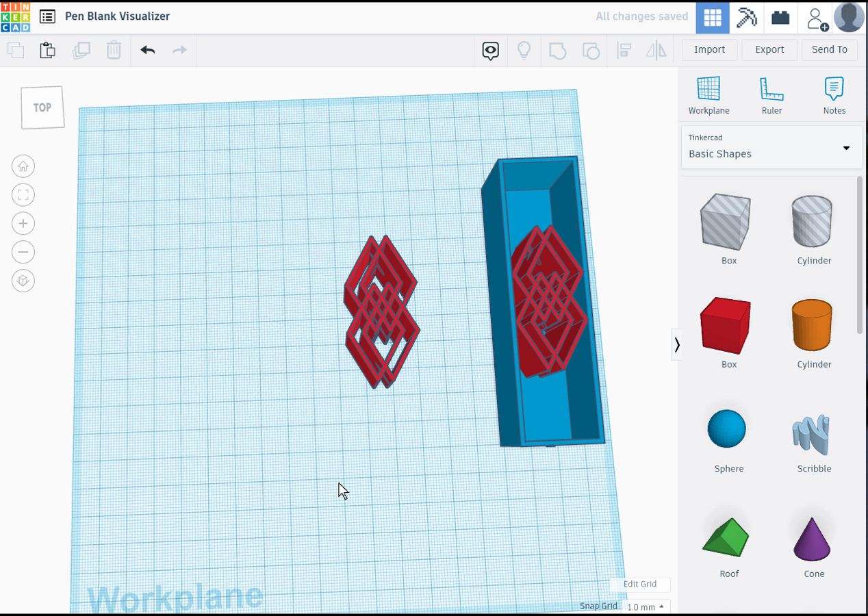Collapse the shapes panel with the chevron
Image resolution: width=868 pixels, height=616 pixels.
[x=676, y=344]
